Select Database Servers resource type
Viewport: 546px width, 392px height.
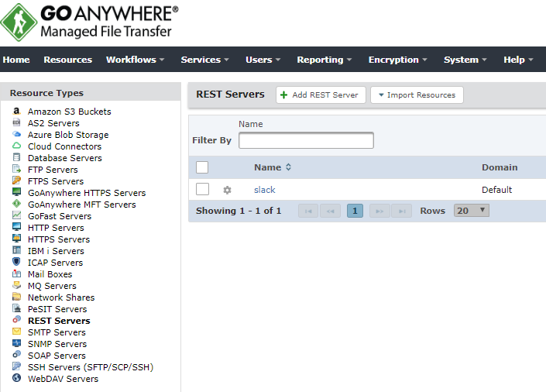[65, 158]
